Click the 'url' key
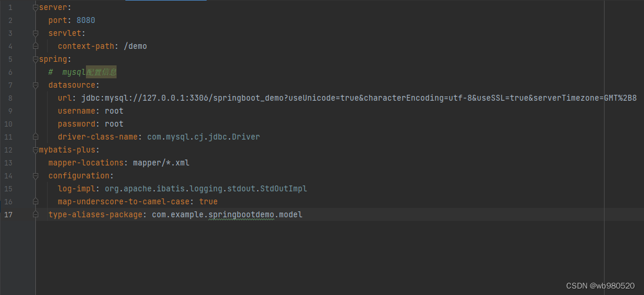The height and width of the screenshot is (295, 644). click(65, 98)
